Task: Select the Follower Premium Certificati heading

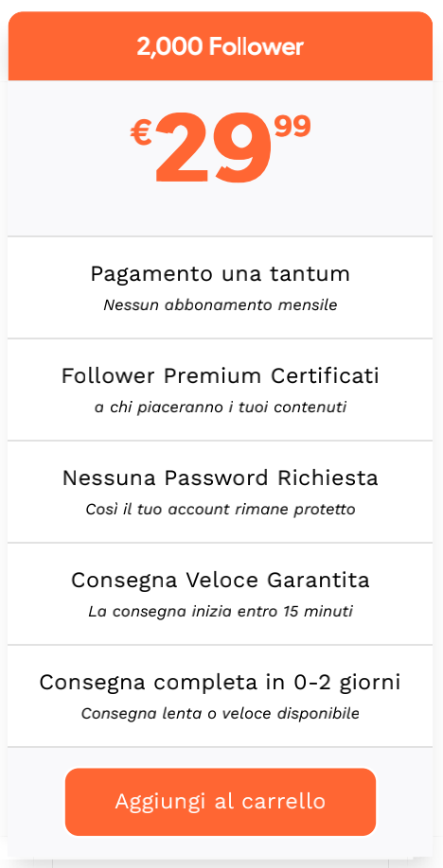Action: pos(221,376)
